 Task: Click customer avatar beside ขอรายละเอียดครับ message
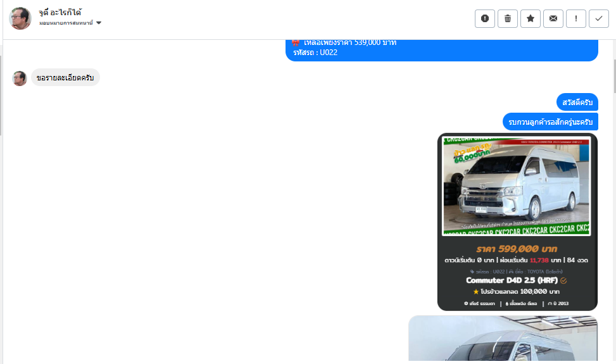(x=19, y=78)
